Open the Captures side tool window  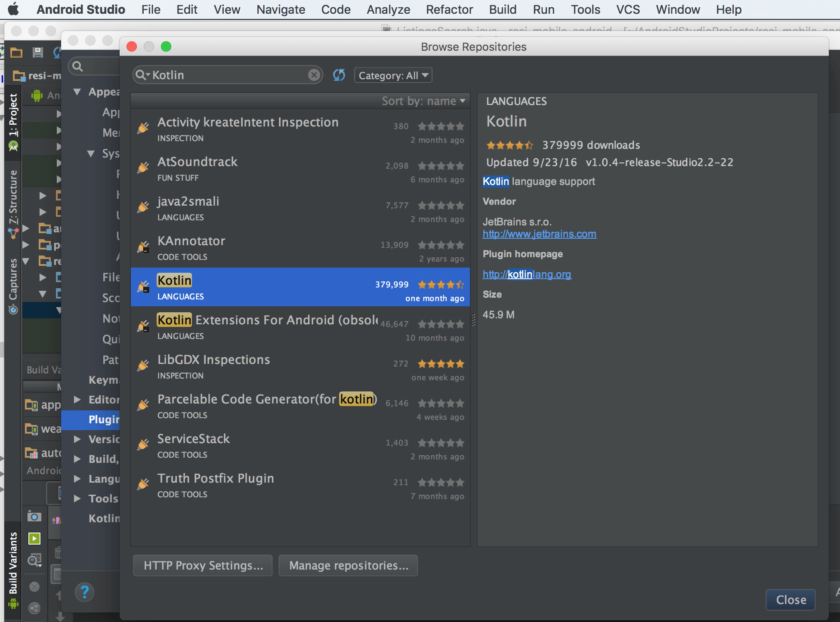pyautogui.click(x=13, y=280)
